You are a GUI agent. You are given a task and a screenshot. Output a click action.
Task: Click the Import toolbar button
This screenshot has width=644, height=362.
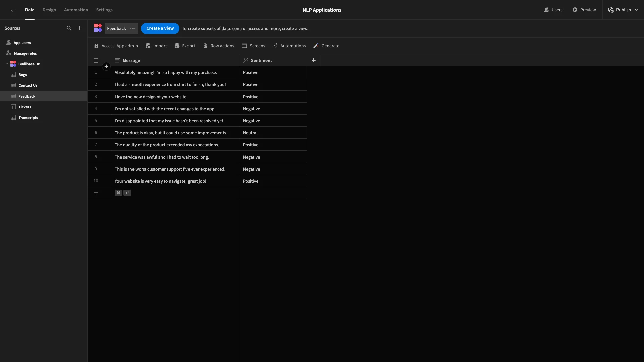coord(156,46)
